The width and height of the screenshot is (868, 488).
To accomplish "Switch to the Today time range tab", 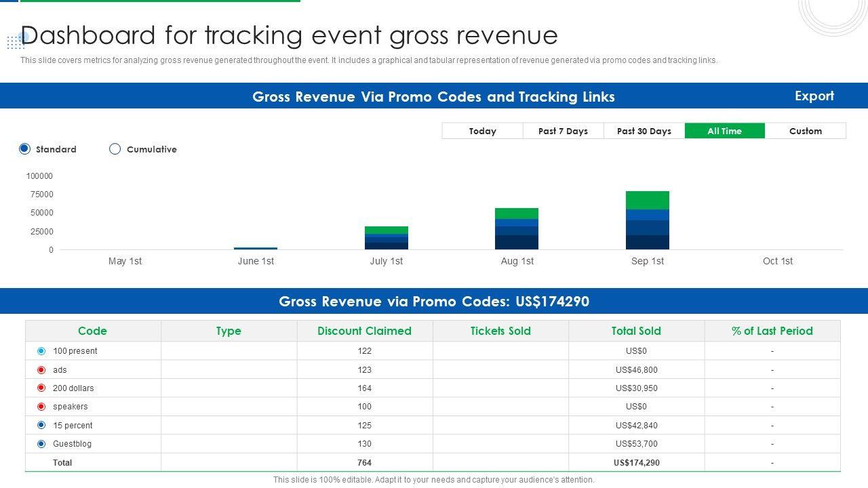I will [x=482, y=131].
